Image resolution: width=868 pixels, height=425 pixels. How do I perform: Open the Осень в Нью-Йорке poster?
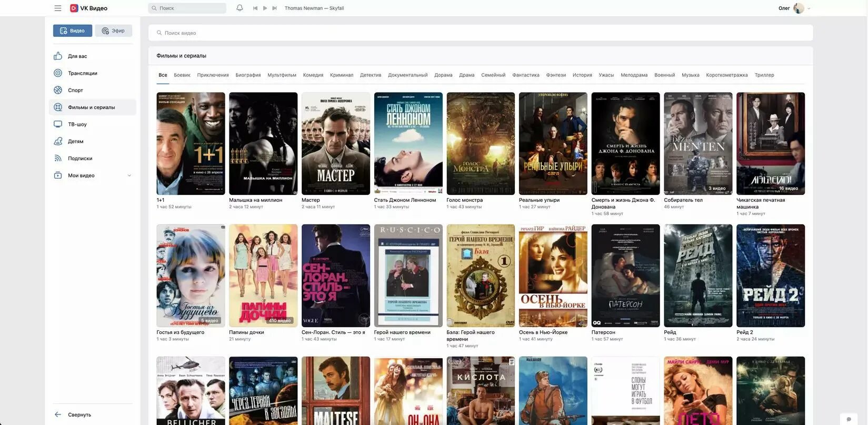tap(553, 276)
